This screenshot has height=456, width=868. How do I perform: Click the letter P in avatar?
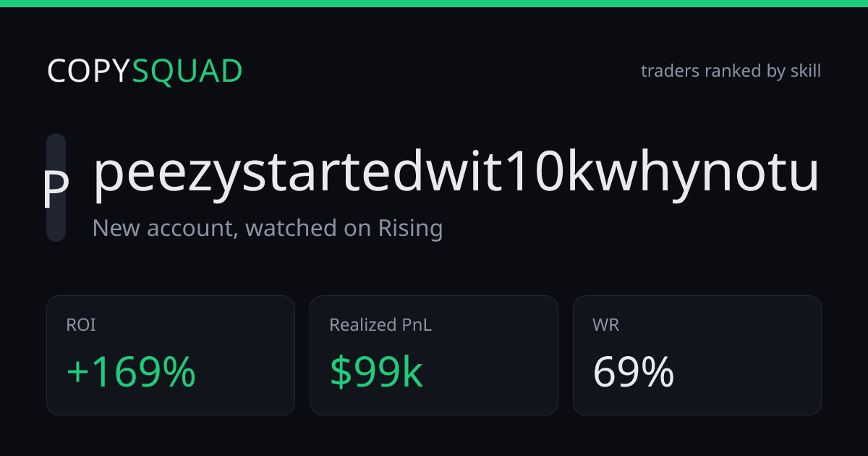(56, 188)
